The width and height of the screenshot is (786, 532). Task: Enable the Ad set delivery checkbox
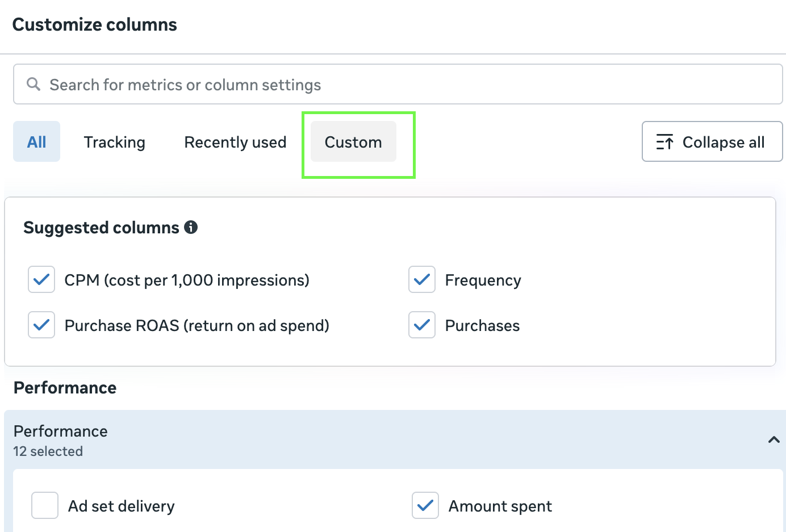click(45, 505)
